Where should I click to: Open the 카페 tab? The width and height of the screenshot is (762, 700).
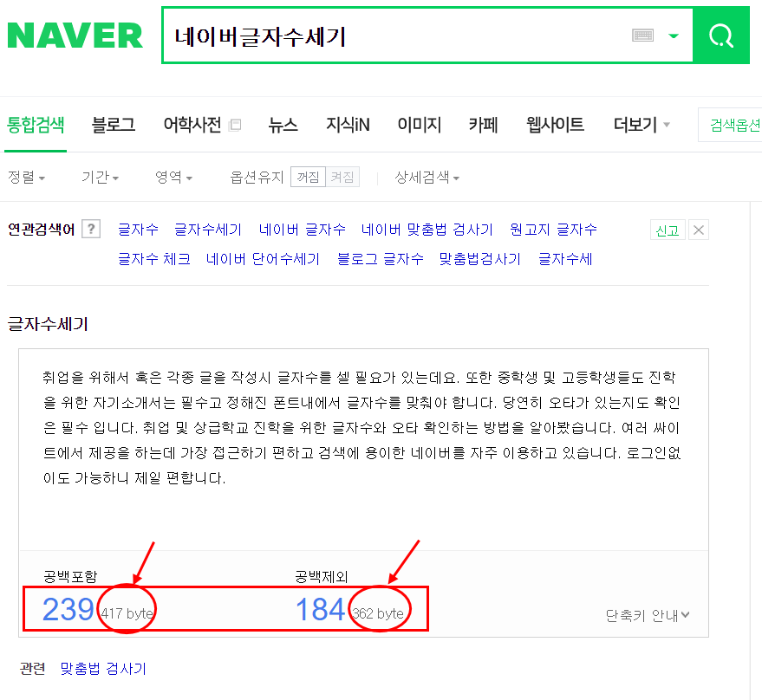click(x=483, y=125)
